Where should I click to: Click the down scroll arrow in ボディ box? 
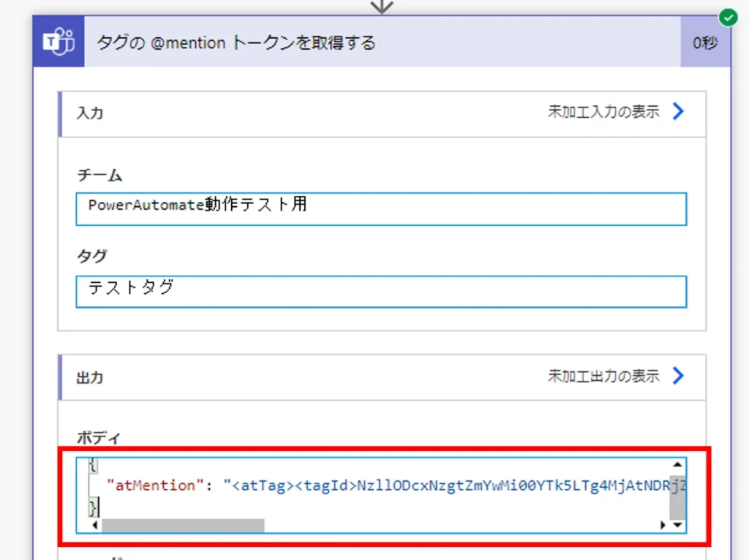(x=677, y=525)
